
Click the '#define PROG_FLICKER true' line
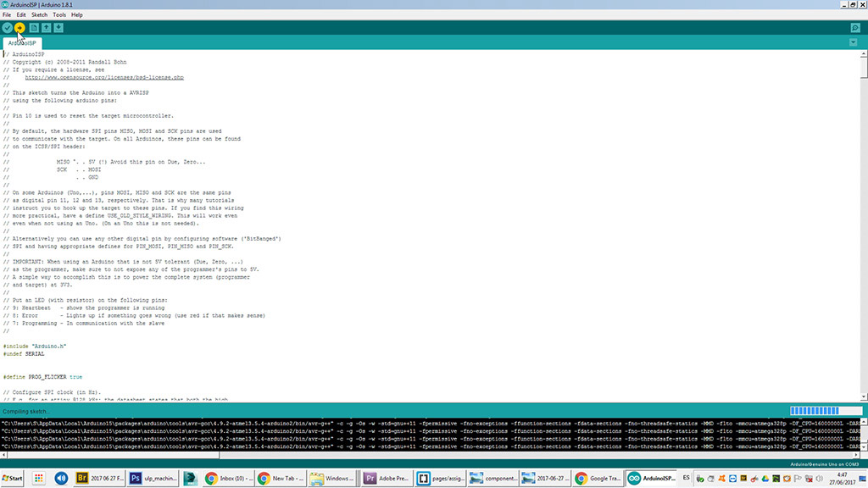(x=42, y=377)
